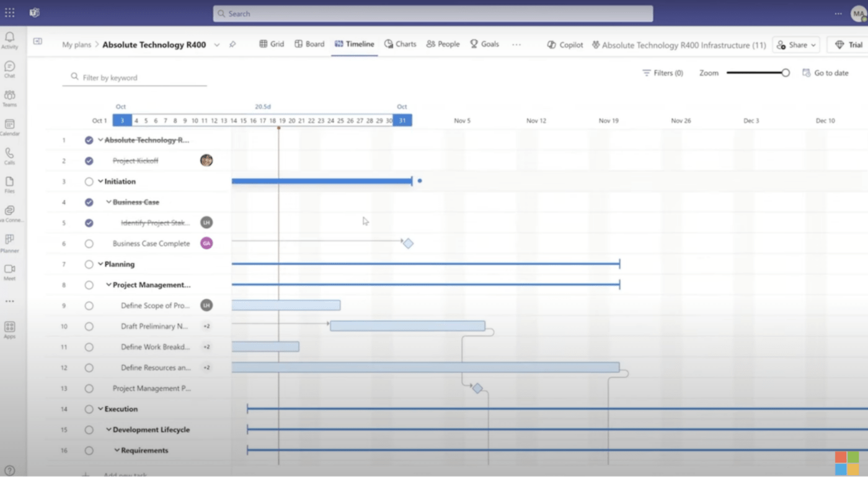Collapse the Absolute Technology R... summary row

[100, 140]
